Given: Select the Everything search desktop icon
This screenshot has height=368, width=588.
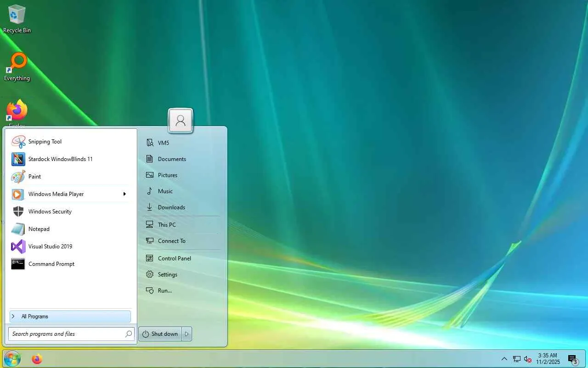Looking at the screenshot, I should point(17,67).
